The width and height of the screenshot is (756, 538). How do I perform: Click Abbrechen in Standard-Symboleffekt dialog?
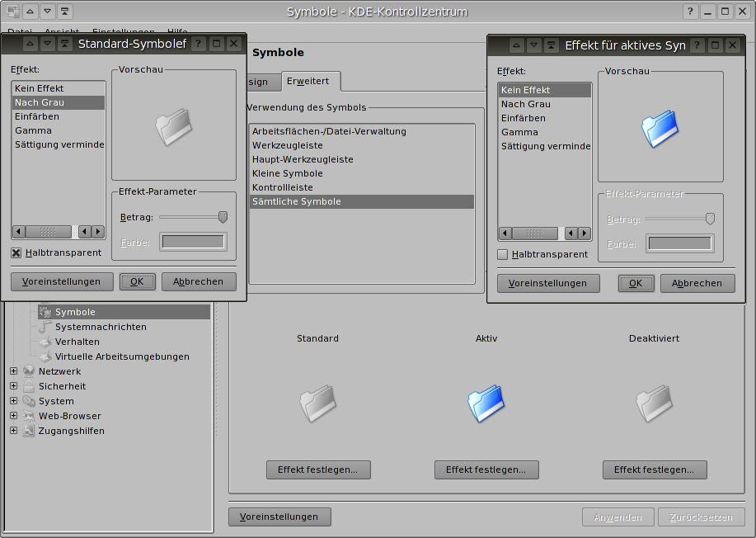pos(199,281)
